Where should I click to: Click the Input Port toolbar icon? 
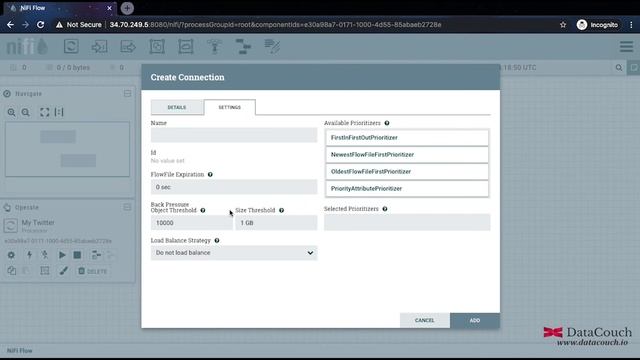(x=99, y=47)
